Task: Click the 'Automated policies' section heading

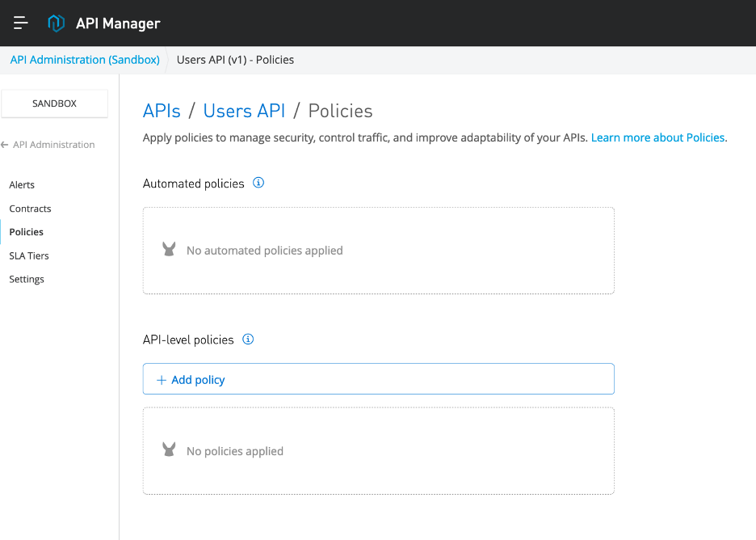Action: click(x=193, y=184)
